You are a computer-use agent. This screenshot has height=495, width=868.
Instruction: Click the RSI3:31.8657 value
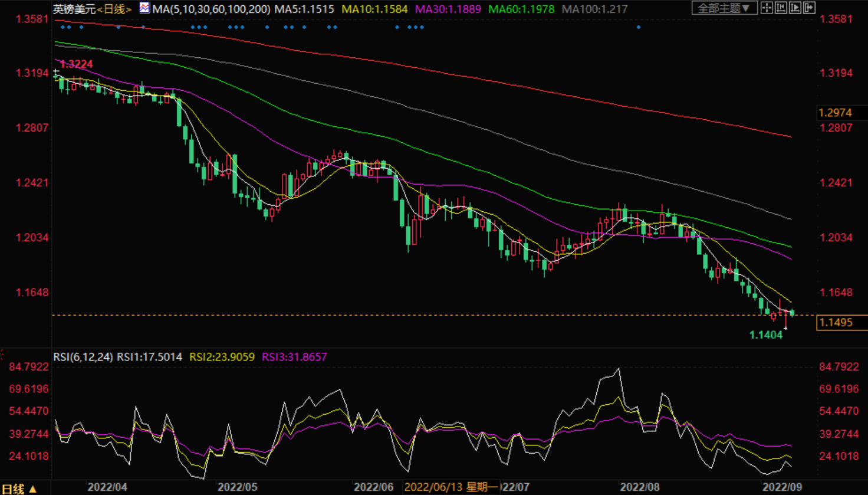[294, 357]
